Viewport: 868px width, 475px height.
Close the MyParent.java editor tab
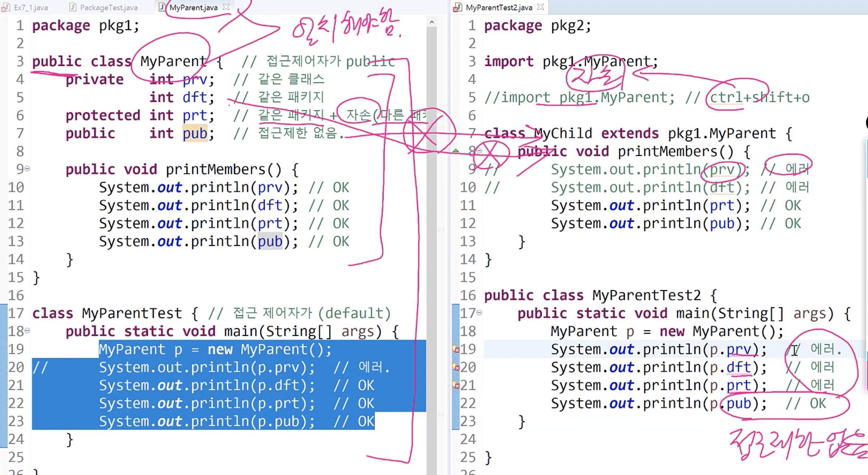click(226, 7)
